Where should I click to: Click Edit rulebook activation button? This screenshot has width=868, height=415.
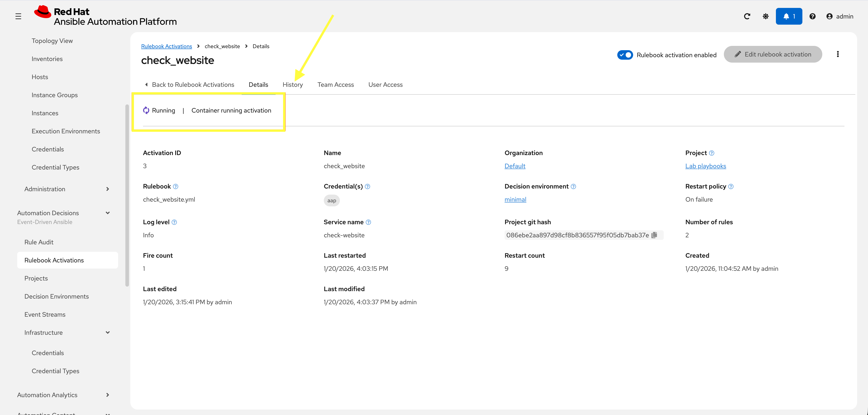[x=773, y=54]
